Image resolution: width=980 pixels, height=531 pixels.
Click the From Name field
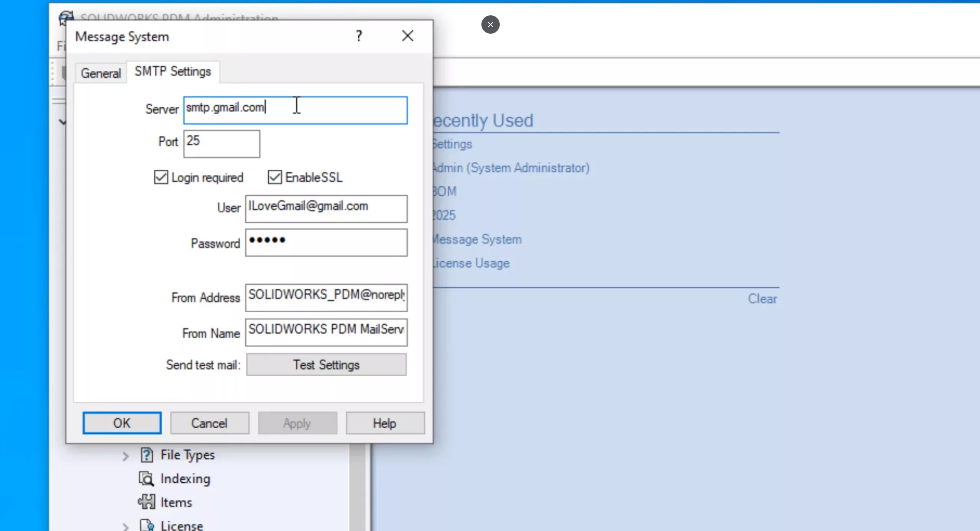(326, 332)
